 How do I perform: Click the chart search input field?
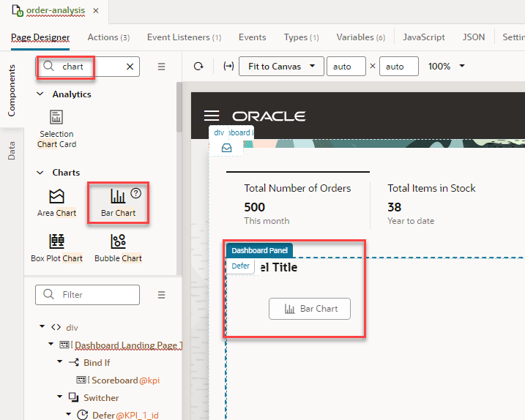coord(88,67)
